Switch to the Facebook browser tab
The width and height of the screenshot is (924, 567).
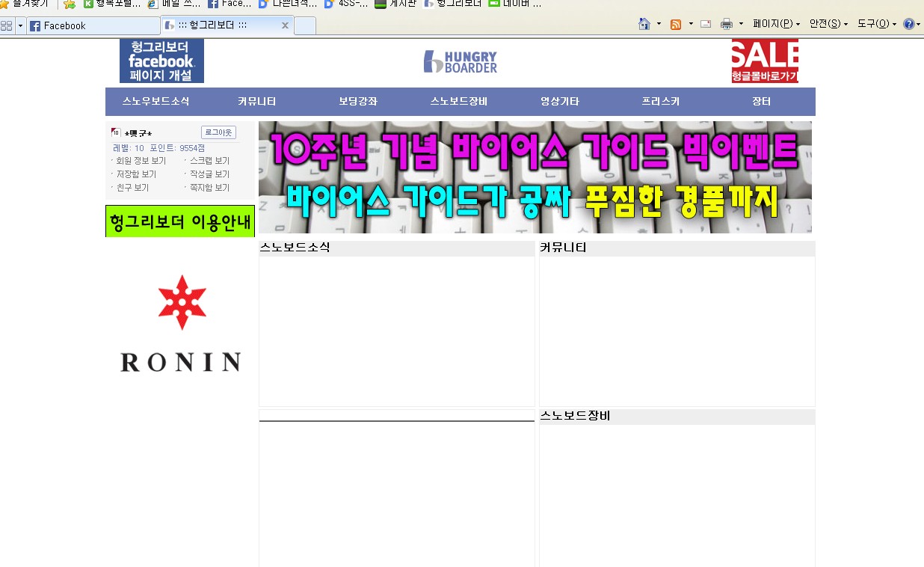coord(93,25)
